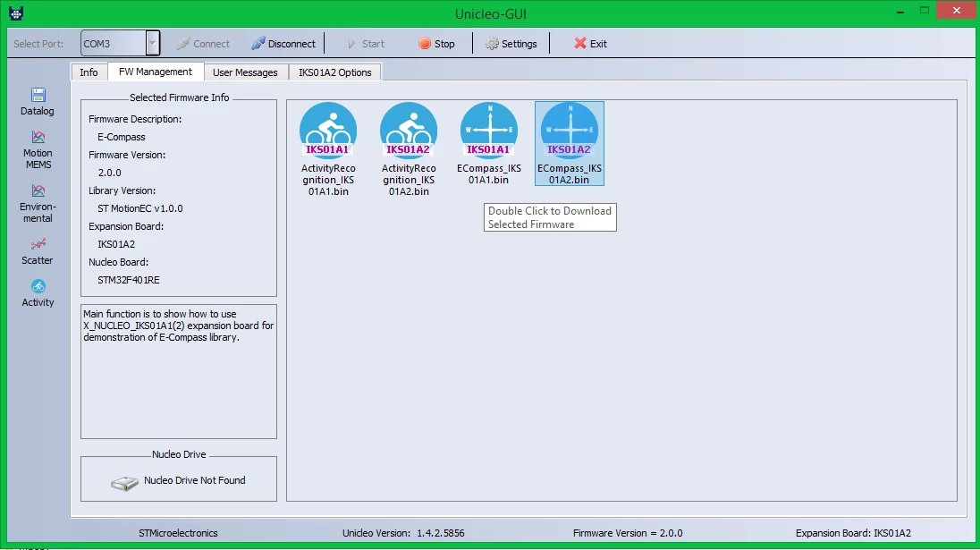Click the '2.0.0' firmware version value in panel
The height and width of the screenshot is (550, 980).
109,173
